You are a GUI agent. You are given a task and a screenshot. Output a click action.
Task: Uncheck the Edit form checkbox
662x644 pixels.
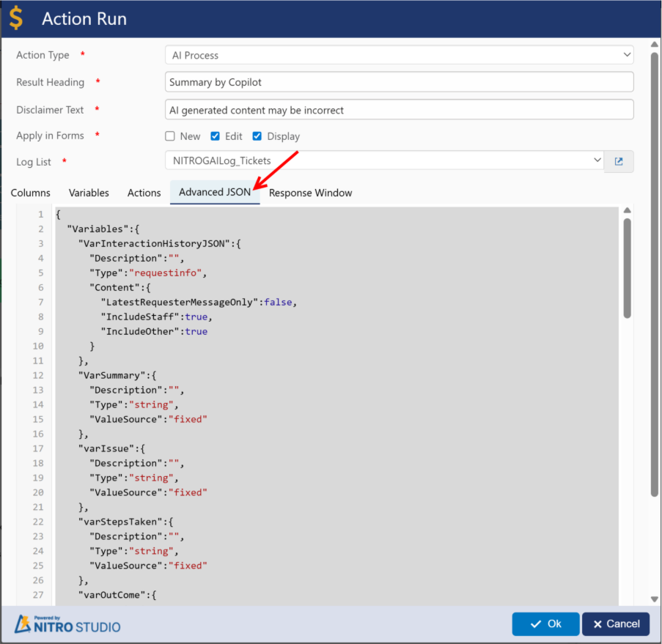pos(215,136)
